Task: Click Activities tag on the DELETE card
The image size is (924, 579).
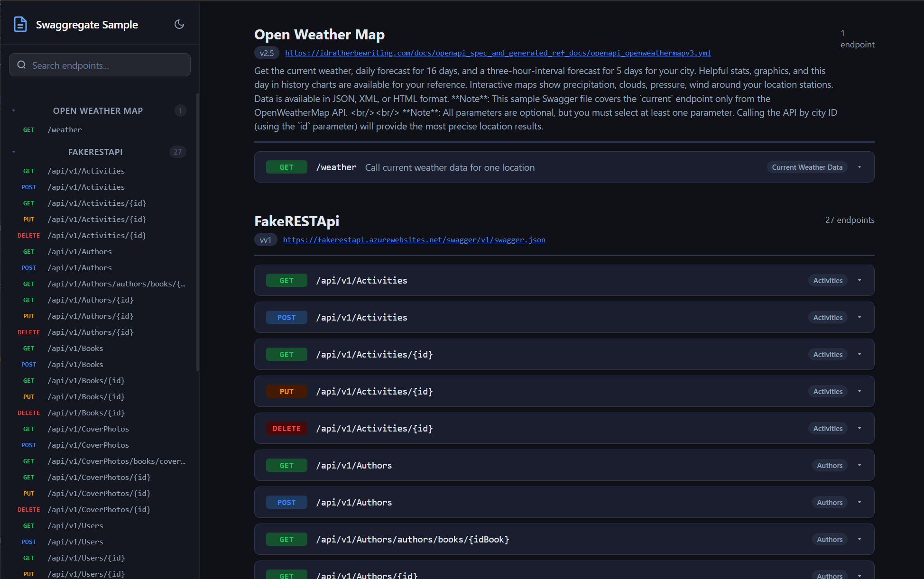Action: click(x=828, y=428)
